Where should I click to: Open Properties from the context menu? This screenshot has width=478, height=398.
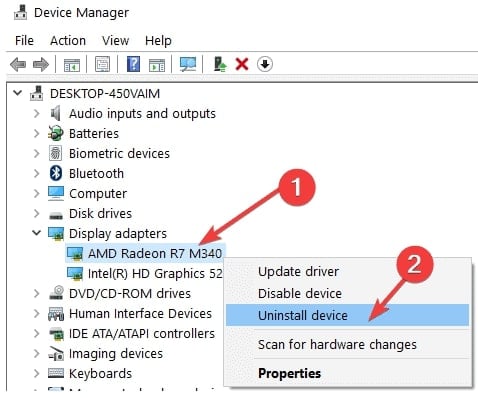[x=347, y=373]
